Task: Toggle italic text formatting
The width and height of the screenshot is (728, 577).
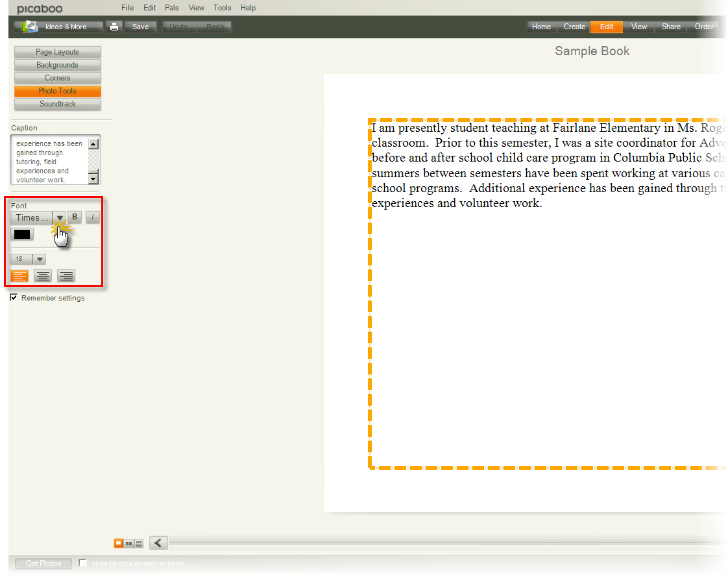Action: (x=92, y=217)
